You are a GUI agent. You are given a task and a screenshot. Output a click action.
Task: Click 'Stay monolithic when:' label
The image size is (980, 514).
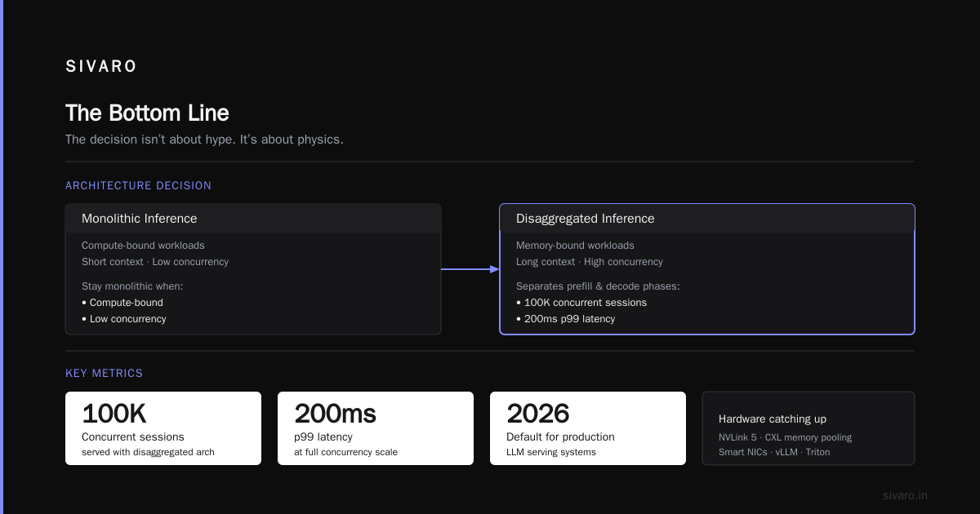point(132,286)
